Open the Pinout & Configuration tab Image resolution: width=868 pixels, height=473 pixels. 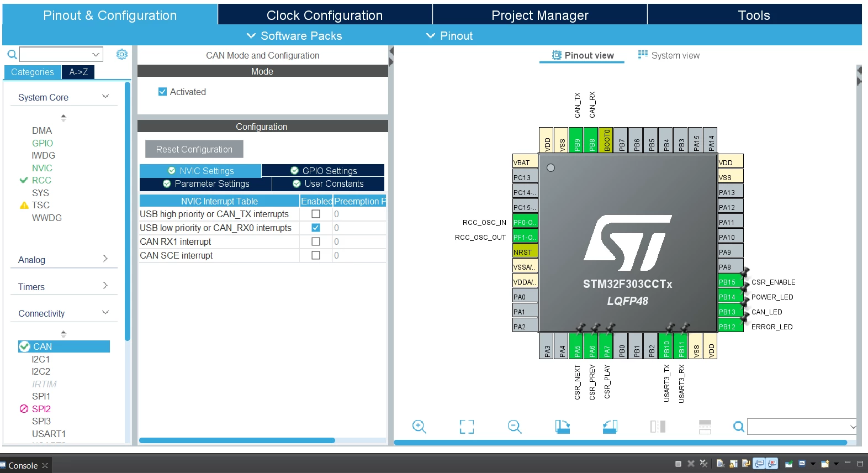[110, 15]
